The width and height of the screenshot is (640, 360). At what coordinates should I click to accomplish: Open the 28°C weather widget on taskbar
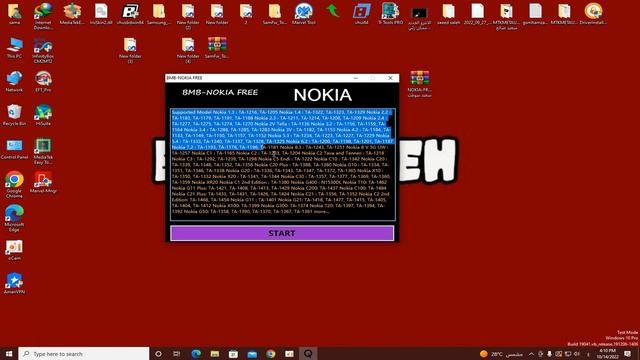(501, 354)
